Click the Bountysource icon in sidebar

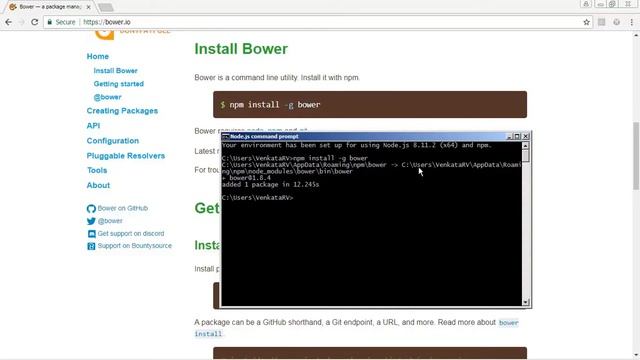[91, 246]
